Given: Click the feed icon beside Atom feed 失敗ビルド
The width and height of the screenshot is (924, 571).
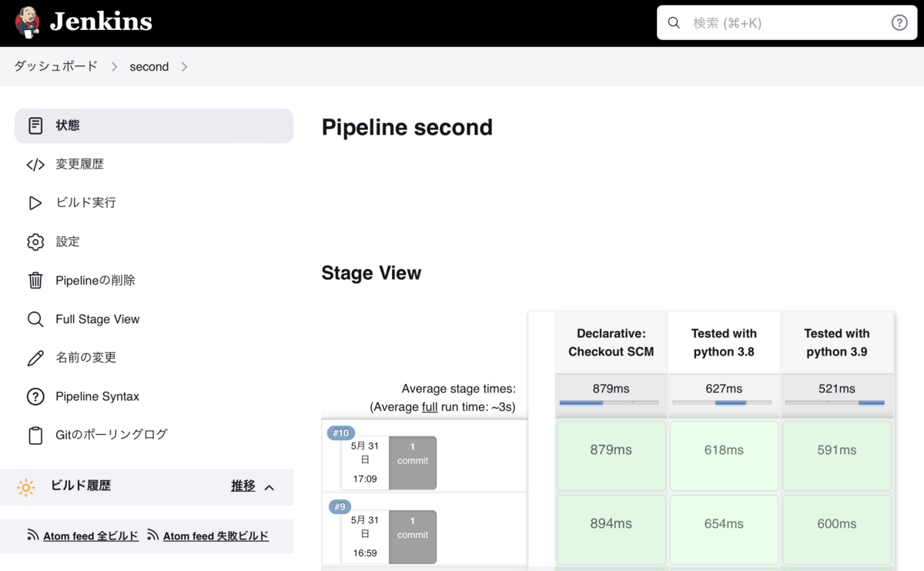Looking at the screenshot, I should point(152,535).
